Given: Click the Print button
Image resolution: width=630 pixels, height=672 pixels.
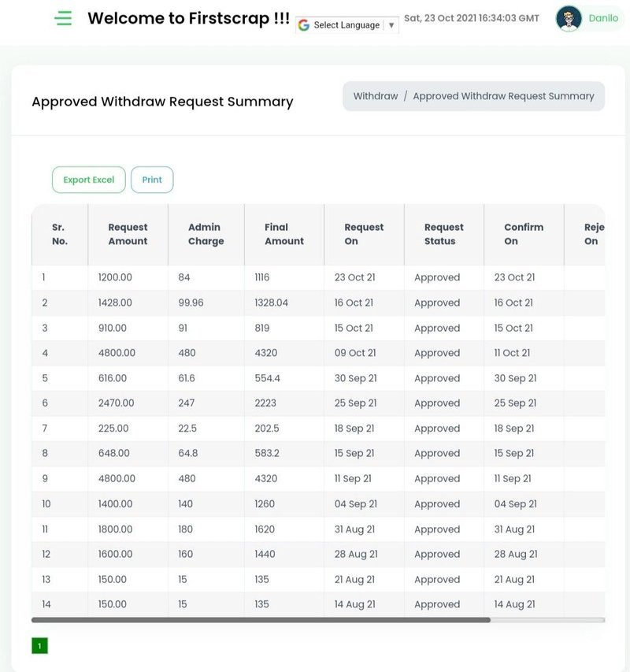Looking at the screenshot, I should point(152,180).
